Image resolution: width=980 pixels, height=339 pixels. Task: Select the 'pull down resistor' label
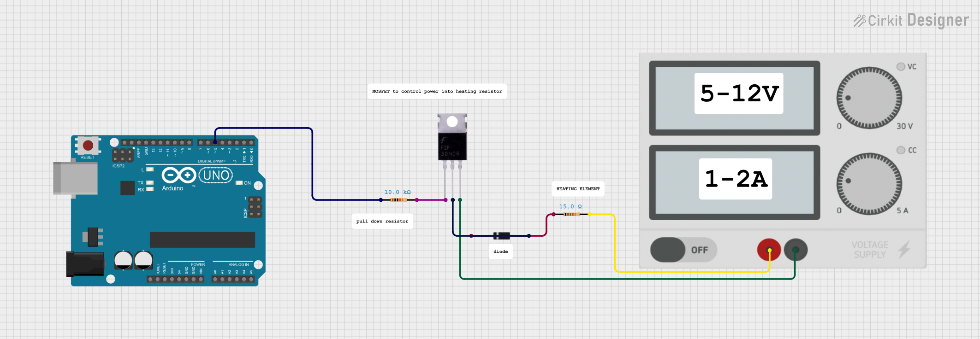tap(382, 221)
